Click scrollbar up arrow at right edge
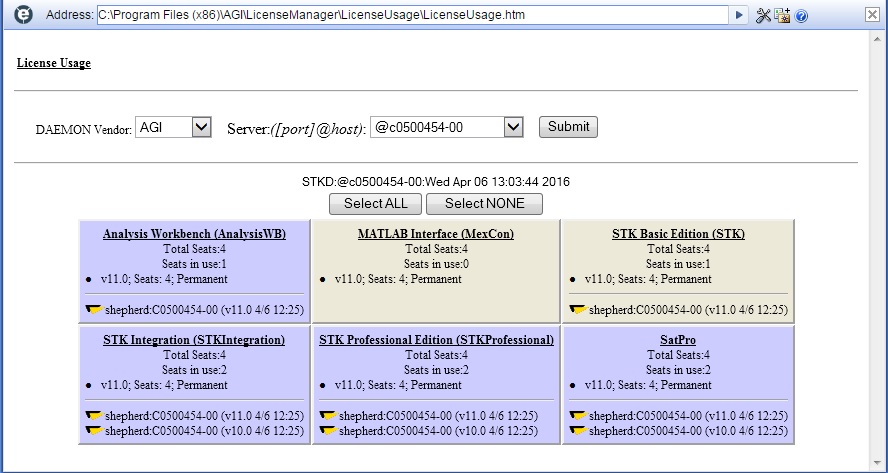The height and width of the screenshot is (473, 888). pyautogui.click(x=879, y=38)
